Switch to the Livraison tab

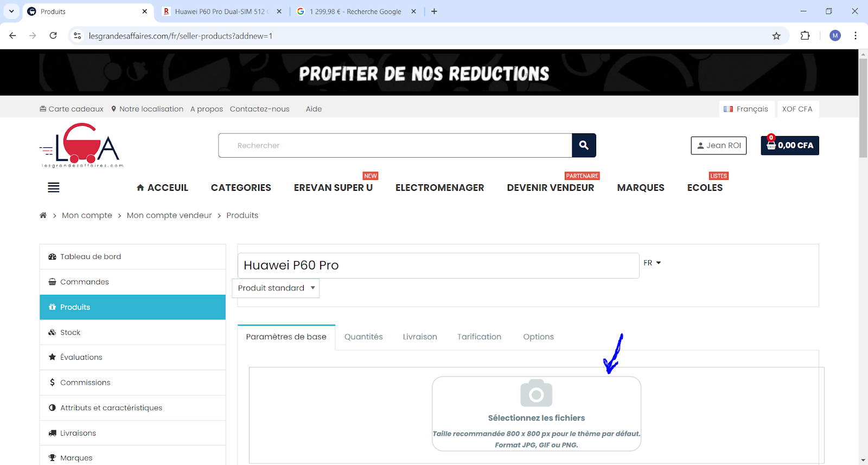420,337
